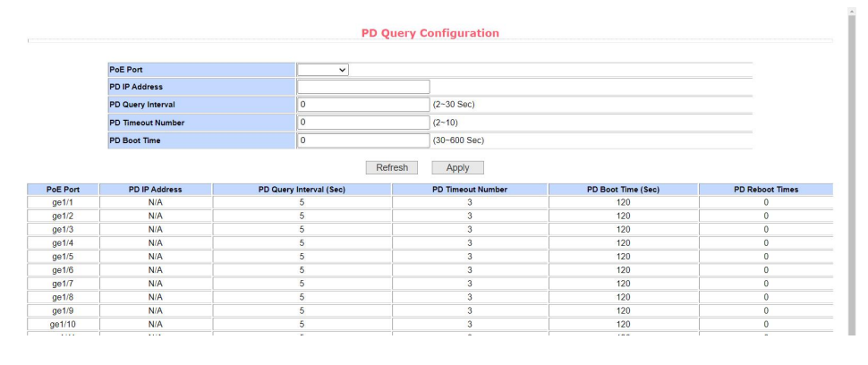Image resolution: width=868 pixels, height=365 pixels.
Task: Select the ge1/1 port cell
Action: (x=64, y=202)
